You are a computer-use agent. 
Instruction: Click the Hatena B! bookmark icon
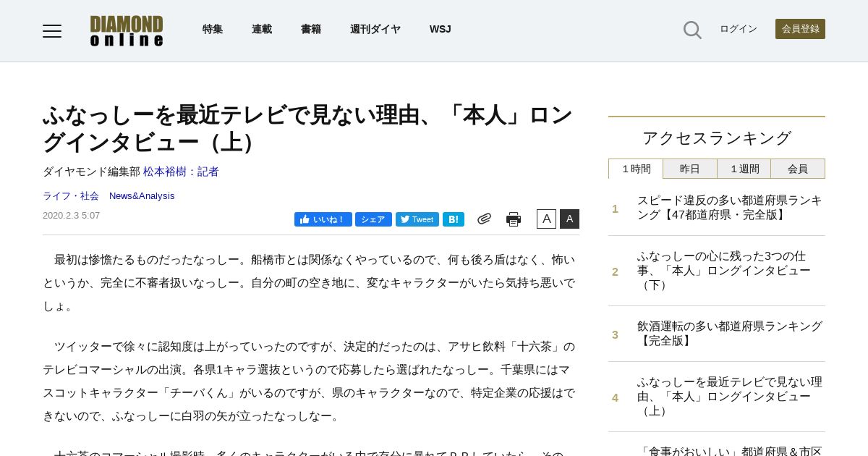pyautogui.click(x=454, y=219)
